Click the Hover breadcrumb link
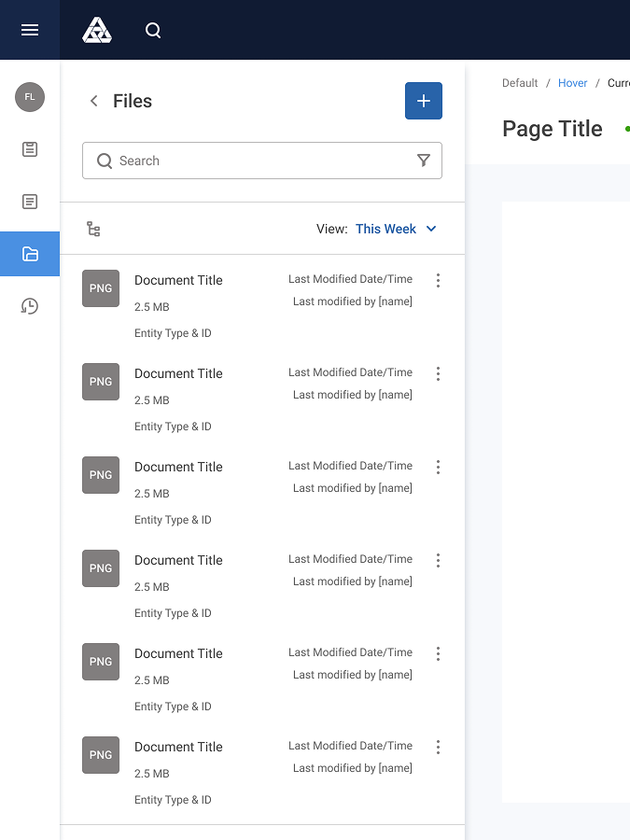630x840 pixels. [x=573, y=83]
